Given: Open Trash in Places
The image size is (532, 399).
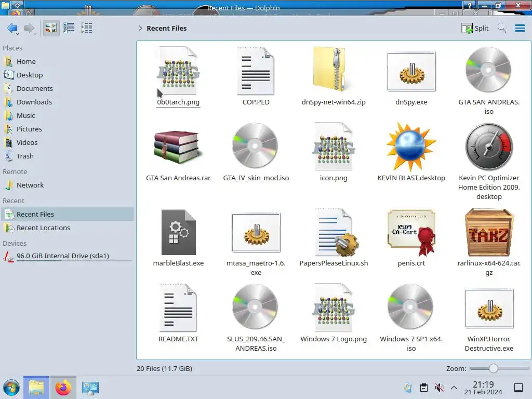Looking at the screenshot, I should pyautogui.click(x=68, y=156).
